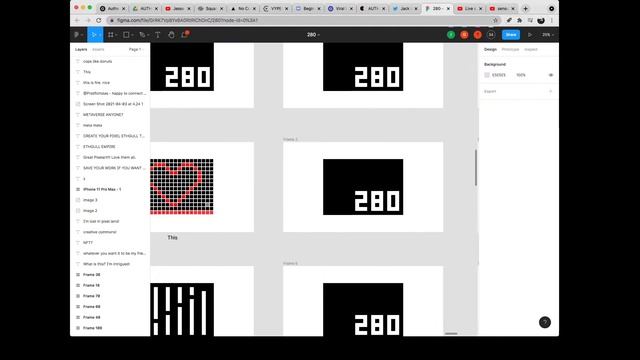640x360 pixels.
Task: Switch to the Prototype tab
Action: (510, 49)
